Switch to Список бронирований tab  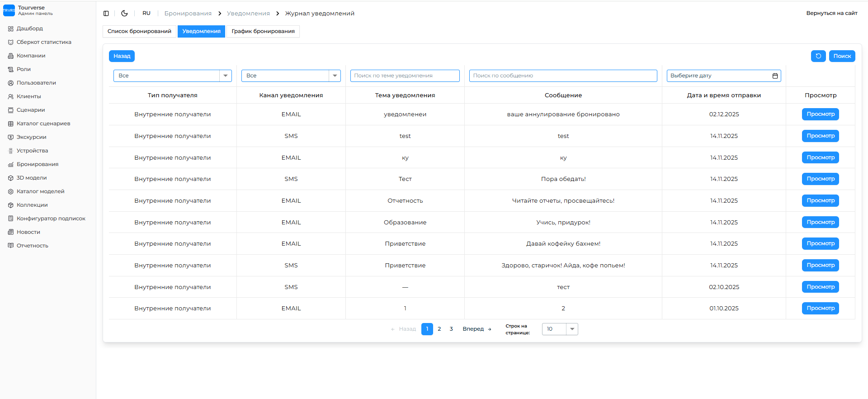coord(139,31)
